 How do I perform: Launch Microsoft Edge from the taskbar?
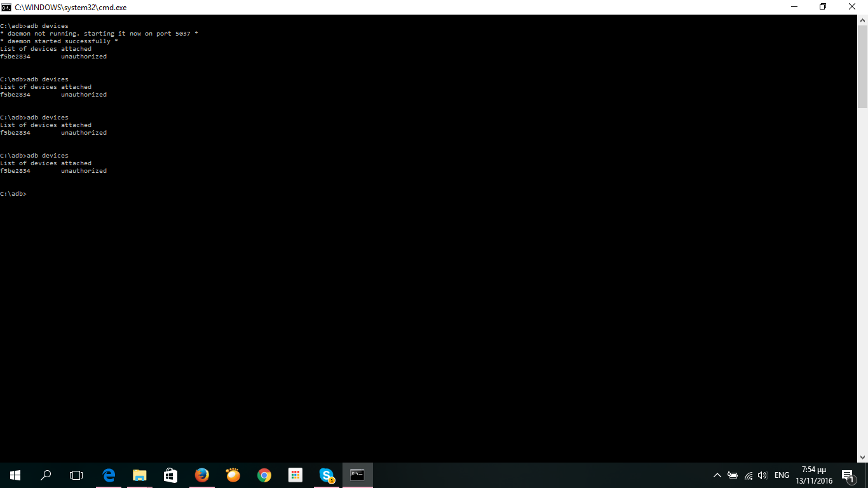(109, 475)
